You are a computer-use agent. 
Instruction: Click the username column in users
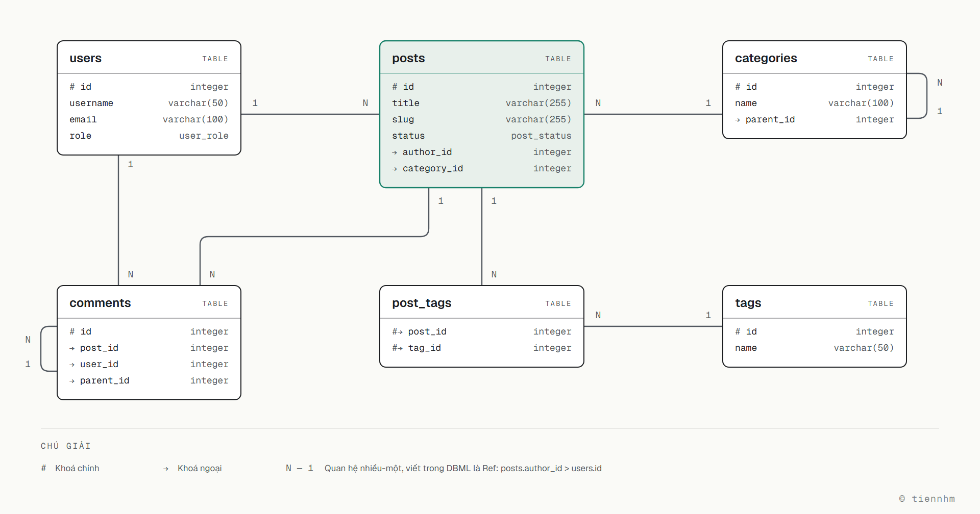pyautogui.click(x=91, y=103)
